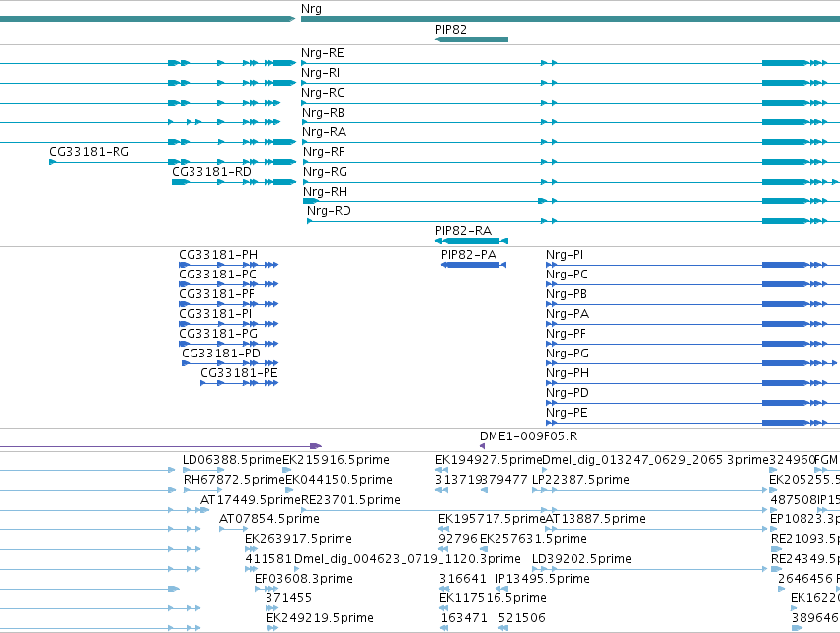Select the CG33181-PD protein label
Viewport: 840px width, 633px height.
[x=221, y=354]
